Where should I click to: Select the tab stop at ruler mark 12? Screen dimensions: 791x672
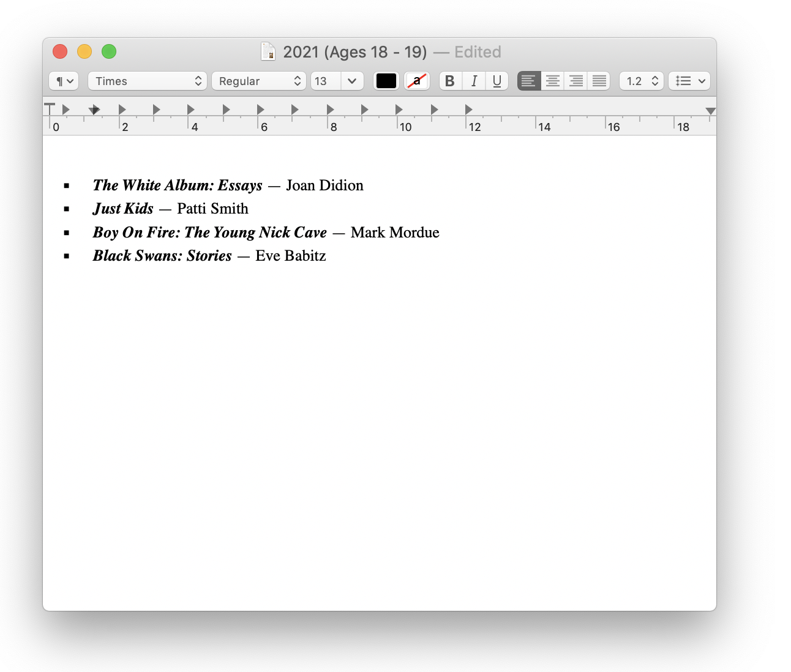point(468,110)
